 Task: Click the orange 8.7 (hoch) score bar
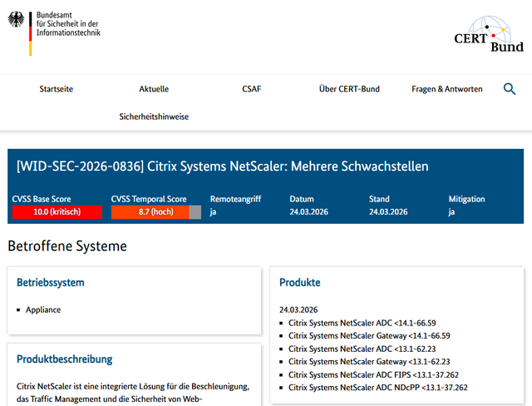click(x=156, y=212)
